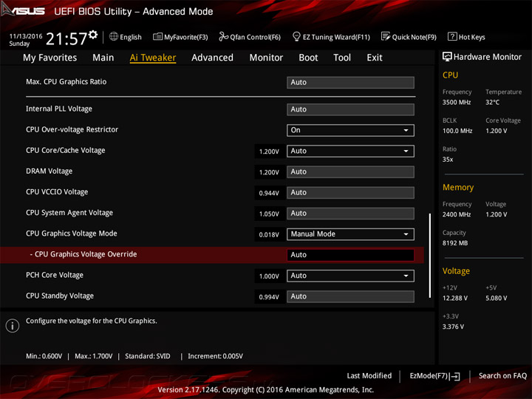
Task: Click the 0.018V graphics voltage reading
Action: [x=269, y=235]
